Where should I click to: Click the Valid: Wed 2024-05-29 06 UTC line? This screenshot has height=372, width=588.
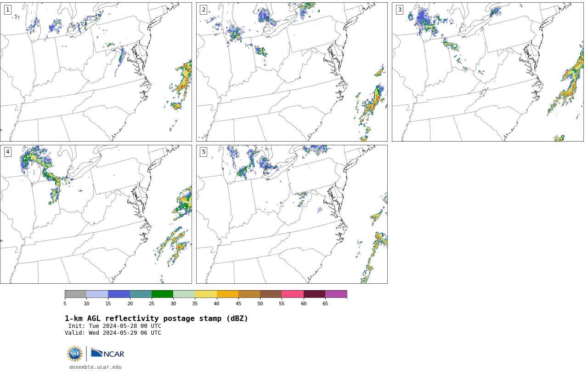(113, 333)
